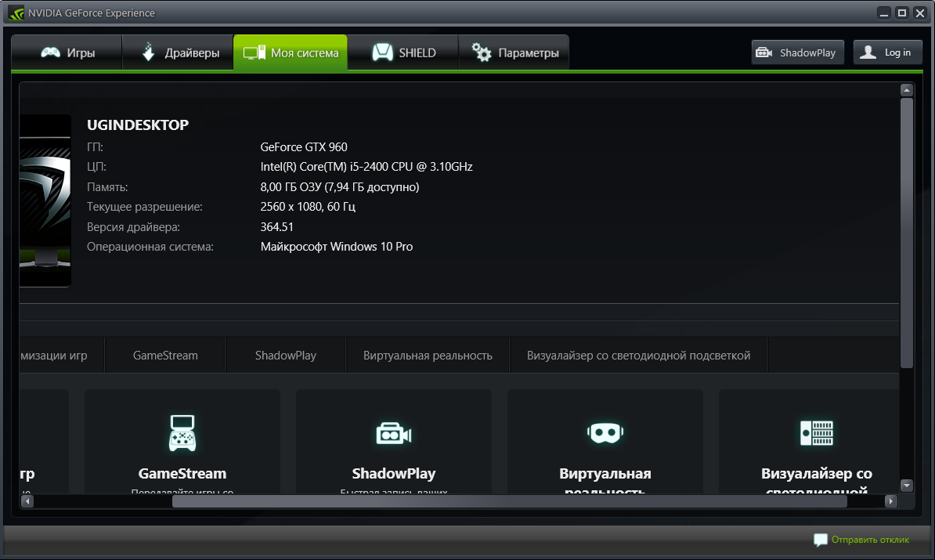Click the VR headset icon
935x560 pixels.
click(605, 433)
